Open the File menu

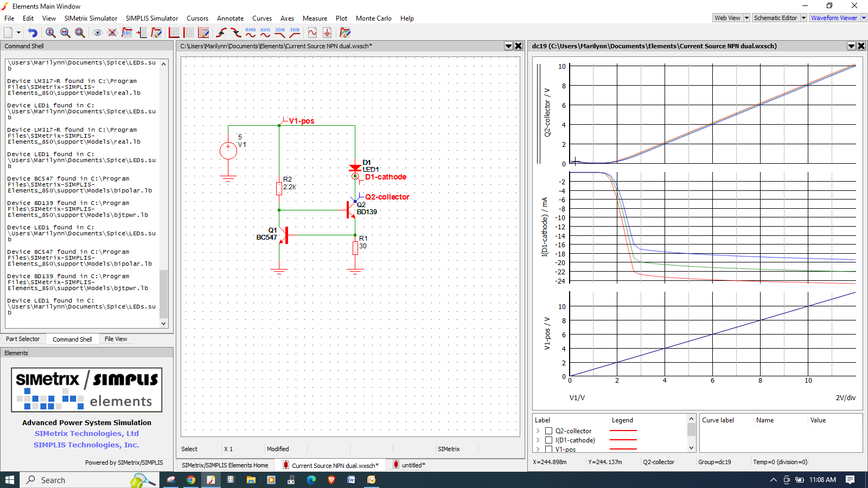click(9, 18)
